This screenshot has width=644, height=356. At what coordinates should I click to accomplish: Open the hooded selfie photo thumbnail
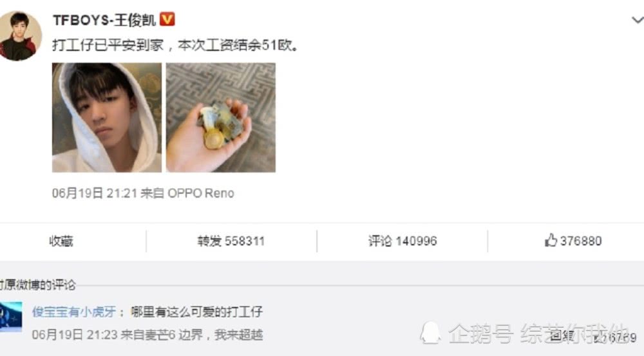pos(107,117)
